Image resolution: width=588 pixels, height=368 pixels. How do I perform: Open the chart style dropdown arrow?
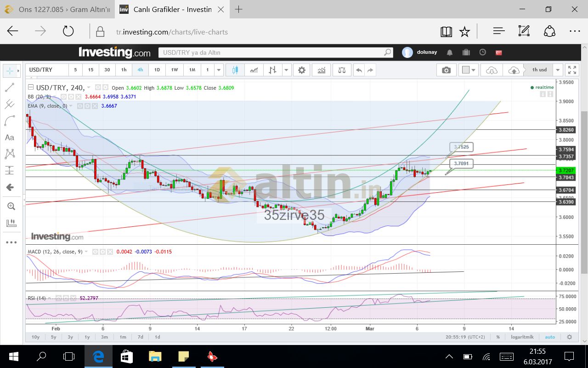(287, 70)
